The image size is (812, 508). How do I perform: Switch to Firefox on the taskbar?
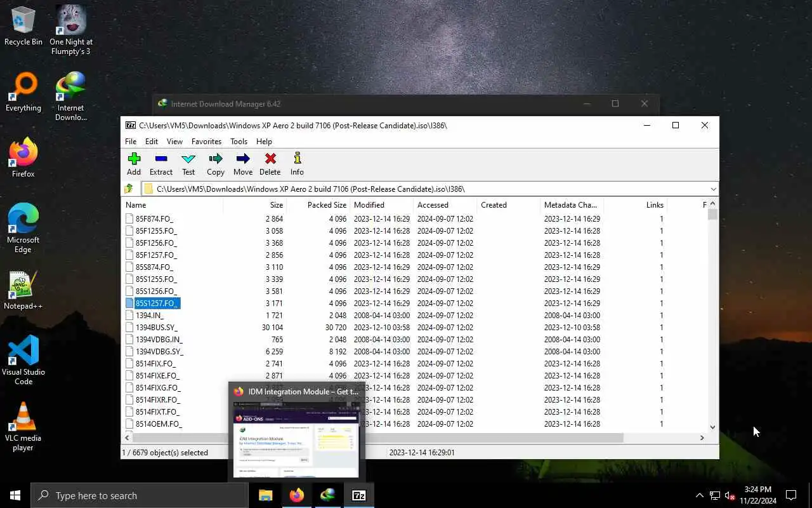point(296,495)
